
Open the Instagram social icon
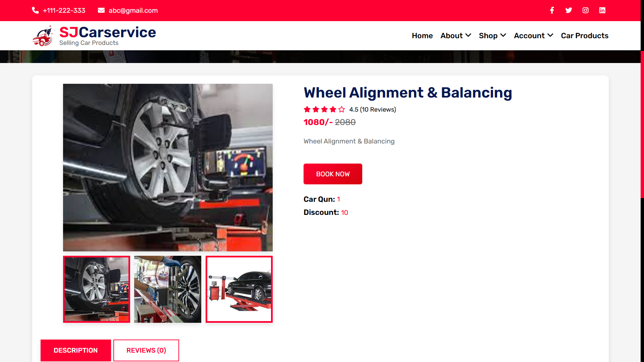[x=585, y=10]
